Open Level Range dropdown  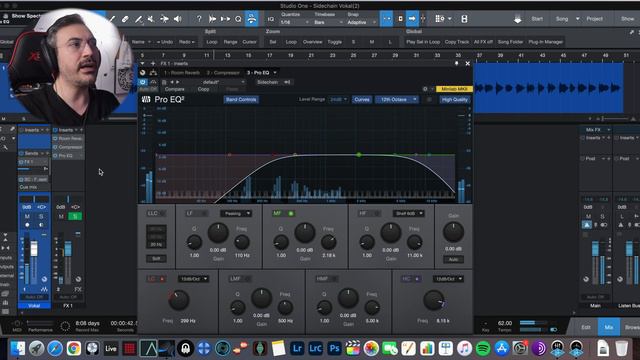pyautogui.click(x=338, y=100)
